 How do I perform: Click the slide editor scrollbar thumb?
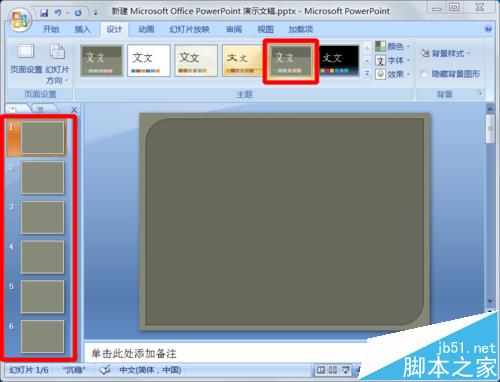pyautogui.click(x=490, y=129)
